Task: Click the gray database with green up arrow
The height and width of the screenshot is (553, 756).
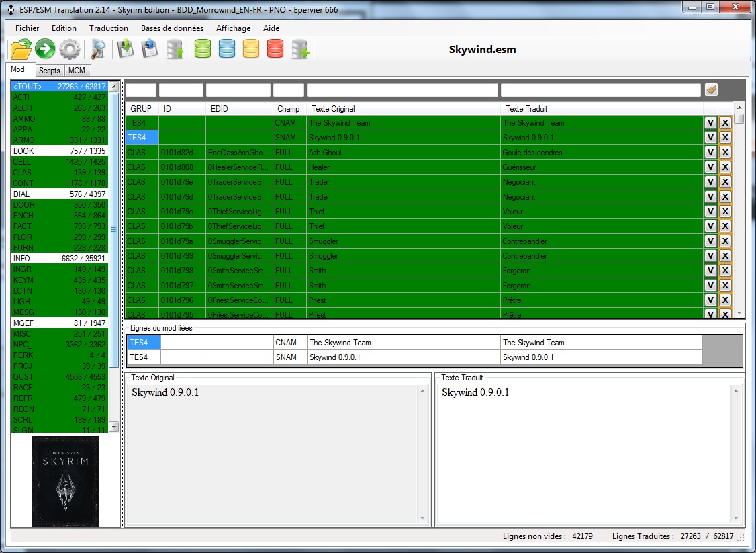Action: [x=175, y=49]
